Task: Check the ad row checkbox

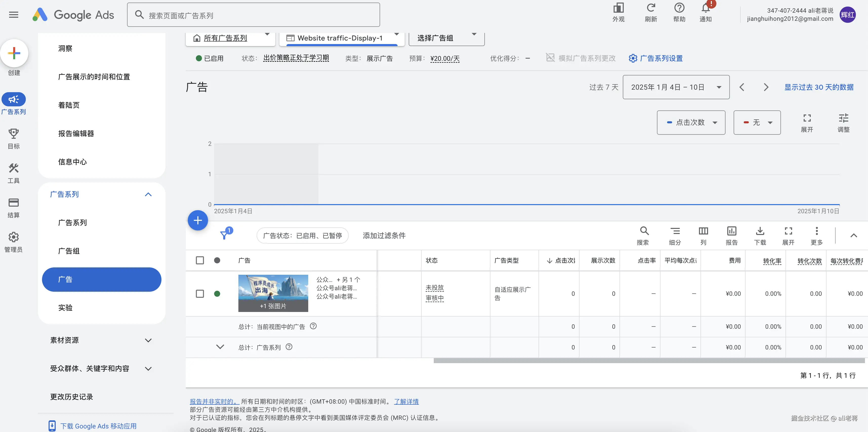Action: (200, 294)
